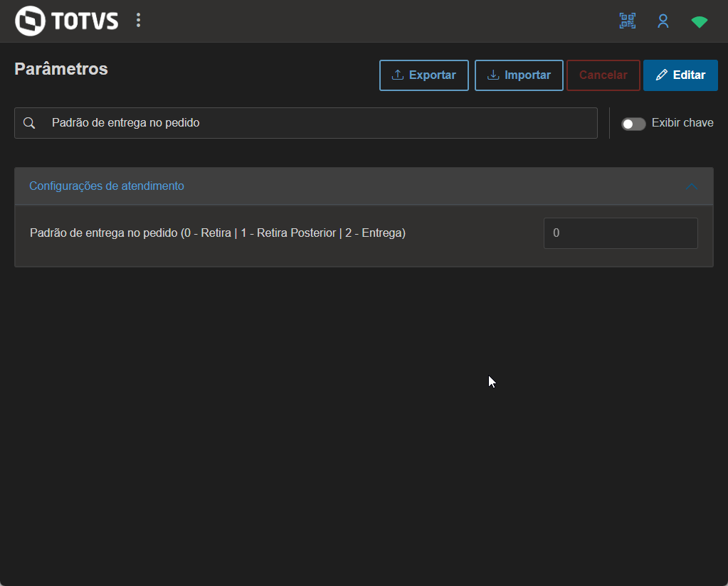Click the Importar button
Screen dimensions: 728x586
coord(519,75)
